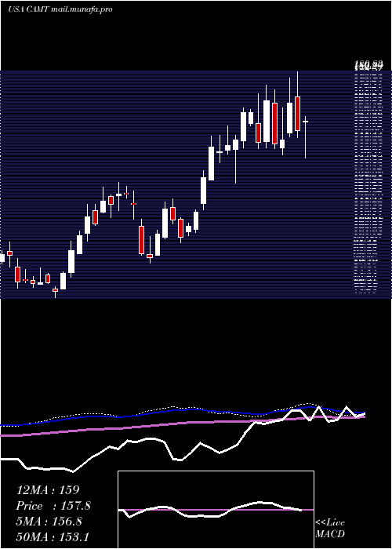
Task: Click the top price label on the axis
Action: tap(368, 64)
